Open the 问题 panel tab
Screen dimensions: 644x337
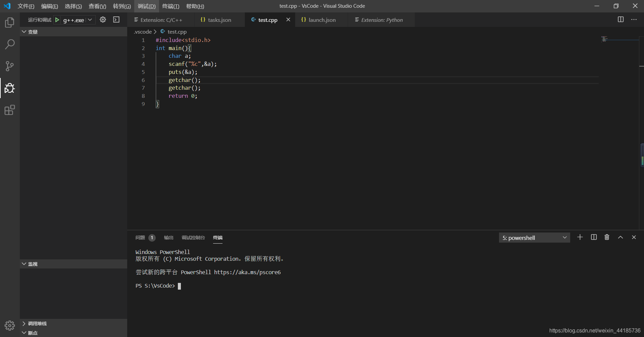click(140, 238)
